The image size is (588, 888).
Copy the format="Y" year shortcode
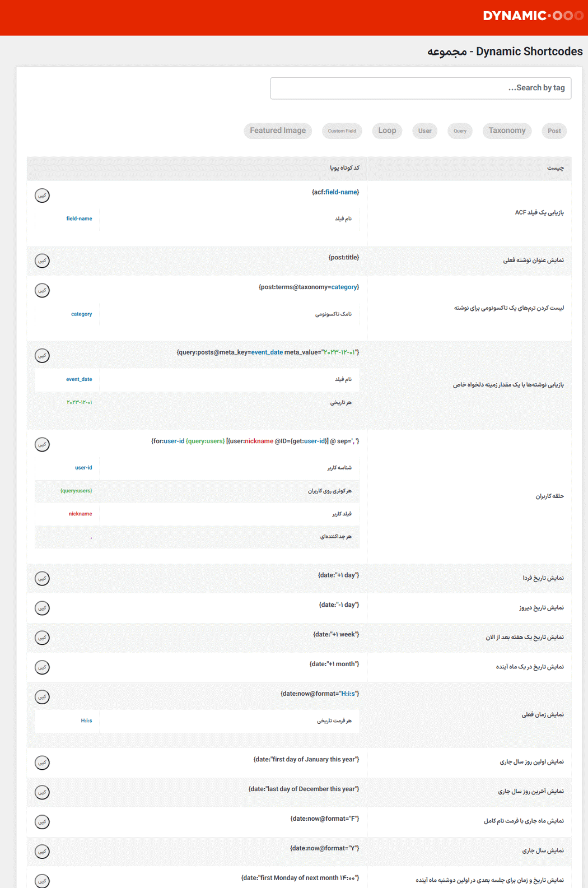point(42,852)
